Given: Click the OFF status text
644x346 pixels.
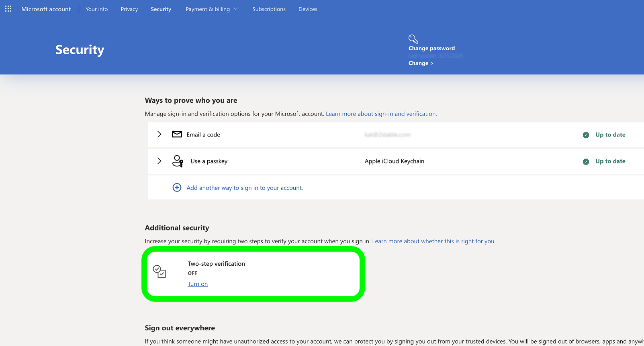Looking at the screenshot, I should pos(192,273).
